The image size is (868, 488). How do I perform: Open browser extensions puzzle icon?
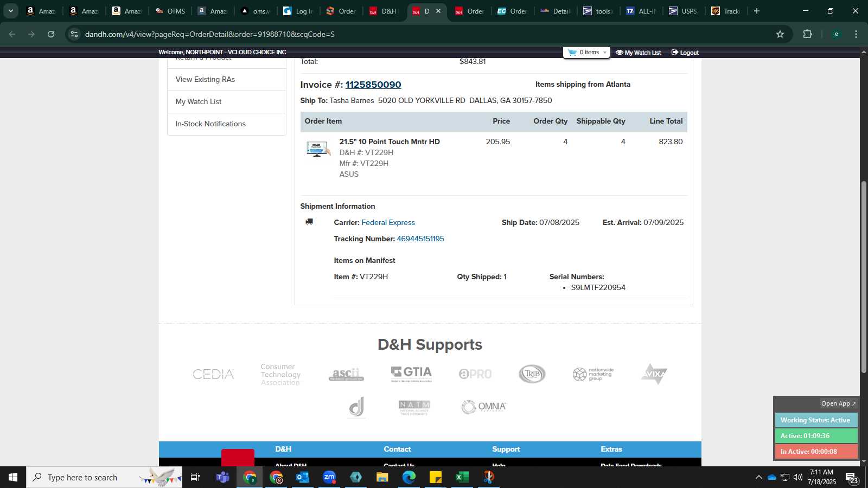pyautogui.click(x=807, y=34)
